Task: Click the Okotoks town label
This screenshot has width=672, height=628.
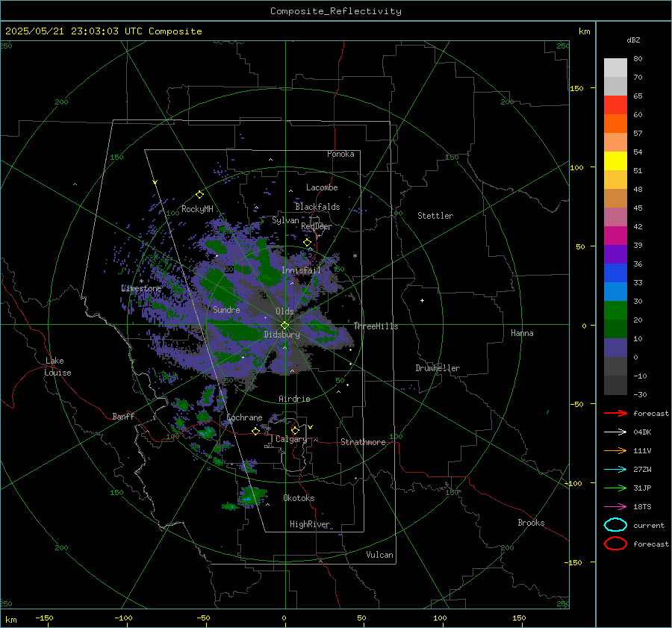Action: tap(299, 498)
